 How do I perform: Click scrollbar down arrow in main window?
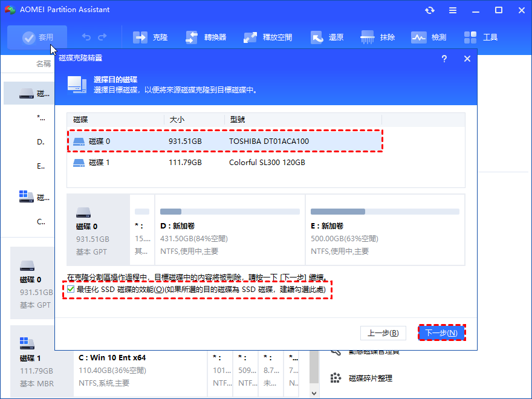tap(314, 393)
